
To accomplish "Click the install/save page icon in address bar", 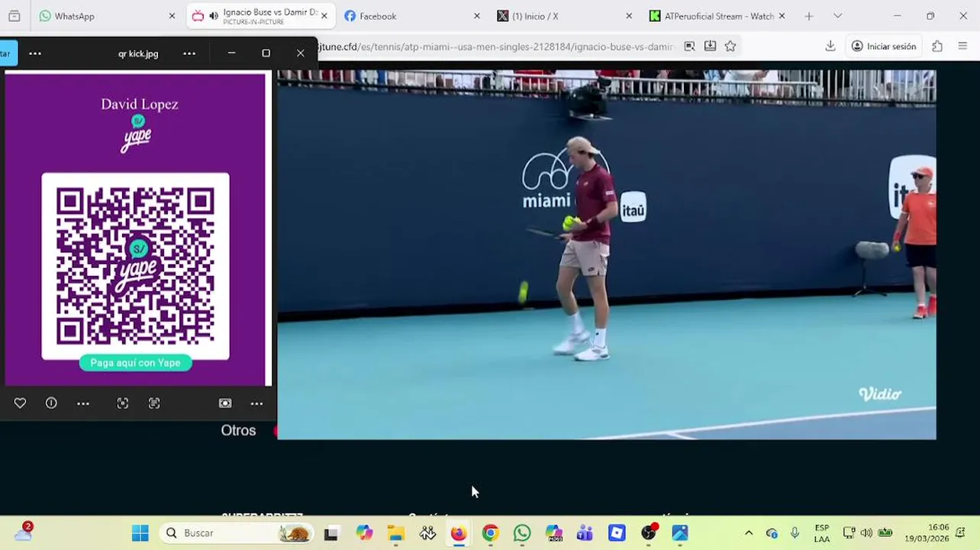I will 710,47.
